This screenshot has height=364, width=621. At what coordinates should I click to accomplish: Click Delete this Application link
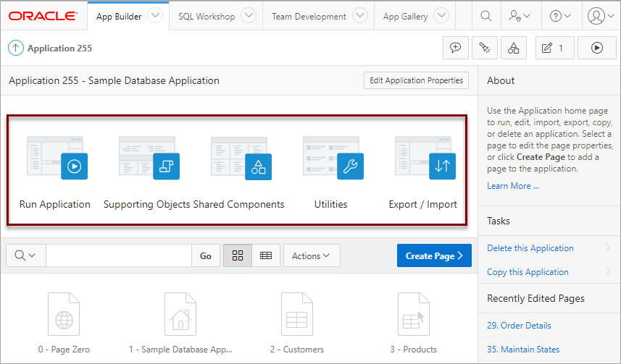530,248
